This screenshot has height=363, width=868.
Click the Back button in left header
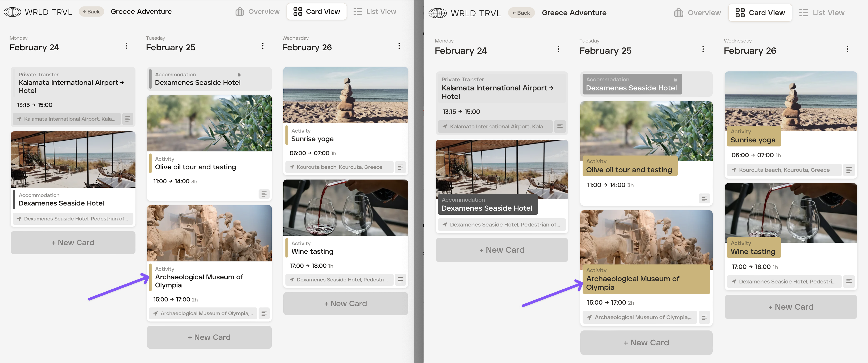91,12
